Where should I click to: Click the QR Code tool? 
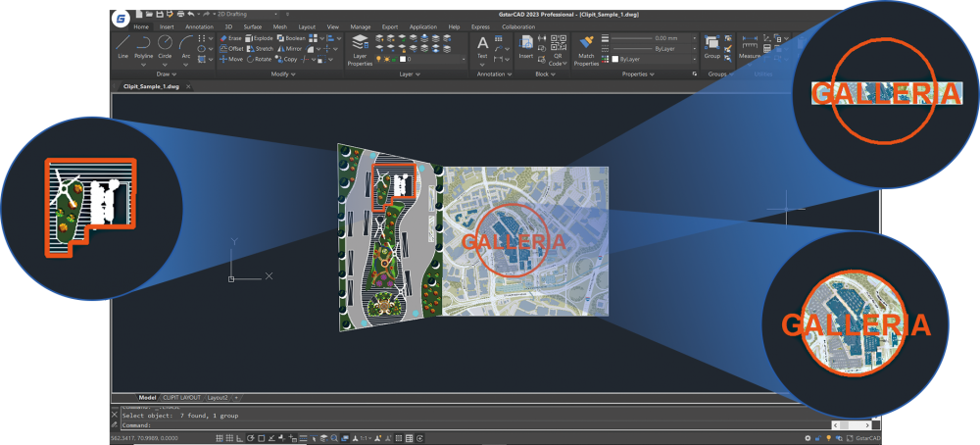(x=558, y=50)
